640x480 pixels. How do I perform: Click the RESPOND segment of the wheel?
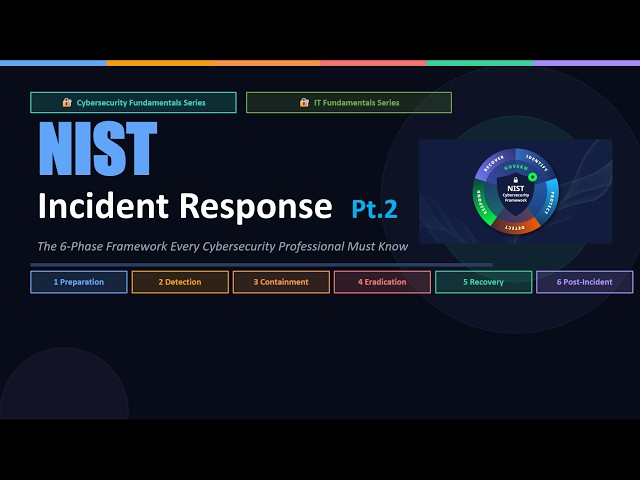pyautogui.click(x=482, y=202)
